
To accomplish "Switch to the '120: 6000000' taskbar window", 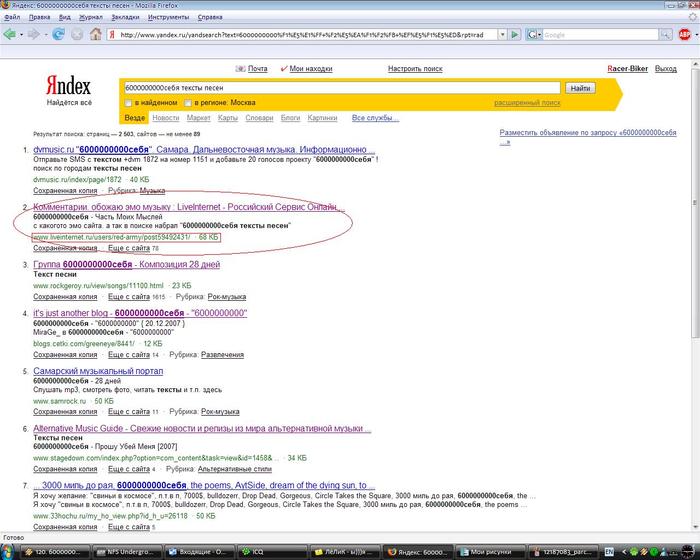I will [x=56, y=552].
